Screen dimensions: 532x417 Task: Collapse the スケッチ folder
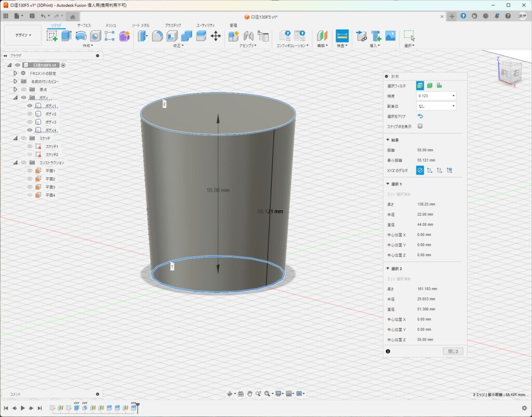pos(15,138)
